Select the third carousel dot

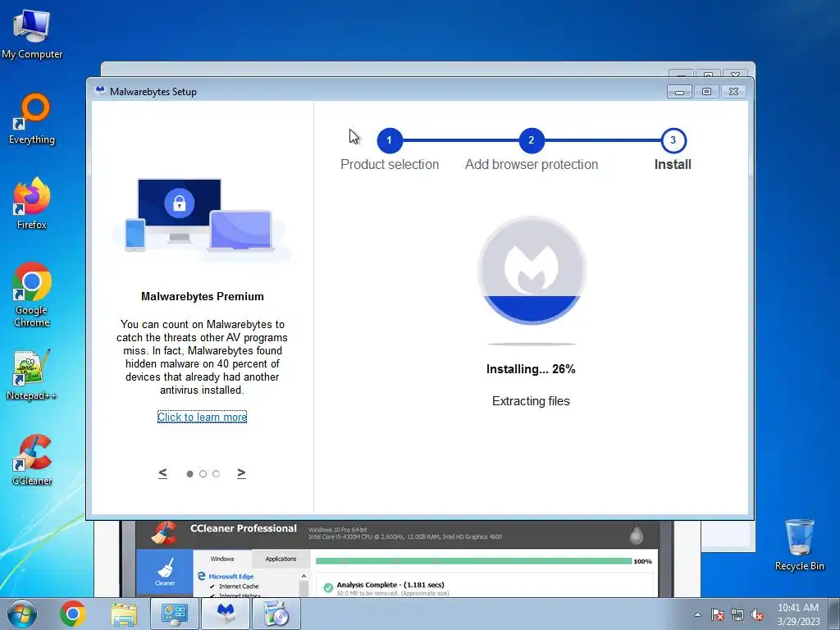point(216,473)
